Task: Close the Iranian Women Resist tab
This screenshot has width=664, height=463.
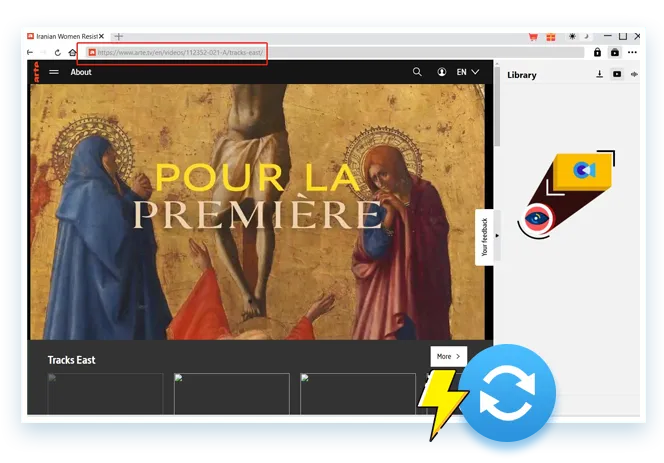Action: tap(102, 36)
